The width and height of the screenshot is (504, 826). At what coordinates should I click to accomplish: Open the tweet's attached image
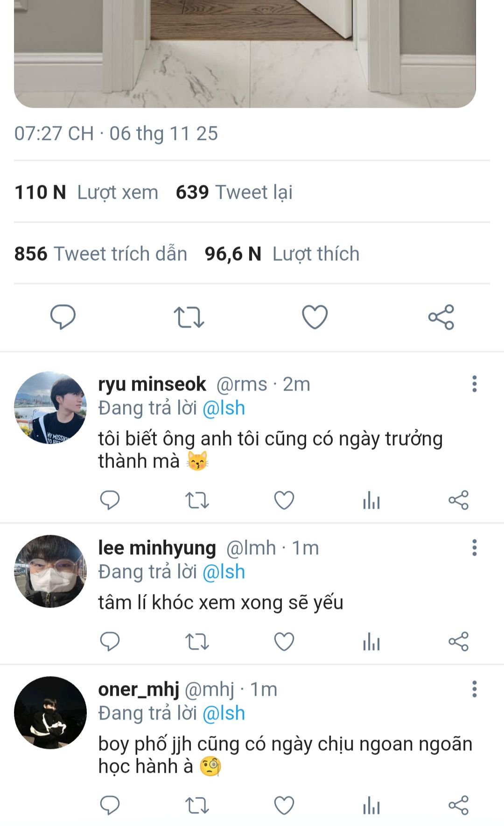pos(245,51)
